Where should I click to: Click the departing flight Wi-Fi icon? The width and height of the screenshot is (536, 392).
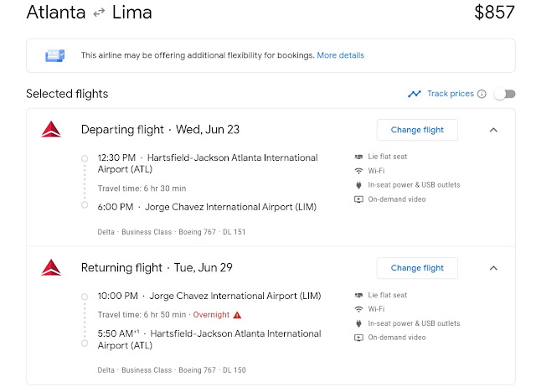click(x=358, y=171)
